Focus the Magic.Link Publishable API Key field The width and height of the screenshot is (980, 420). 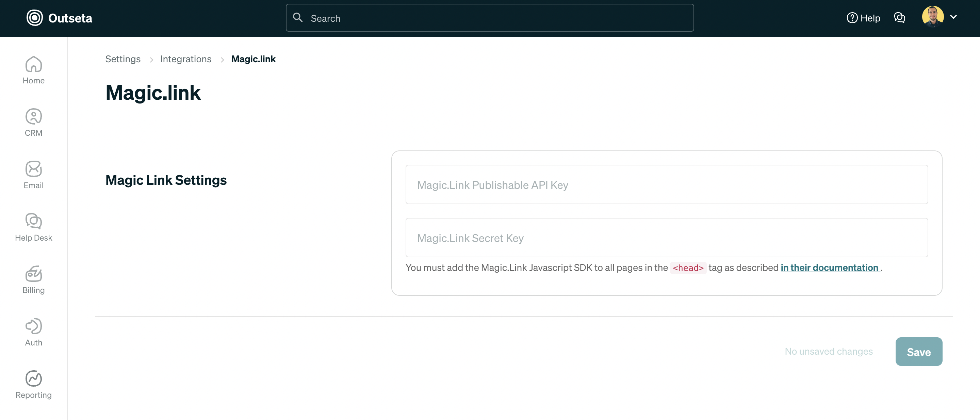(666, 185)
